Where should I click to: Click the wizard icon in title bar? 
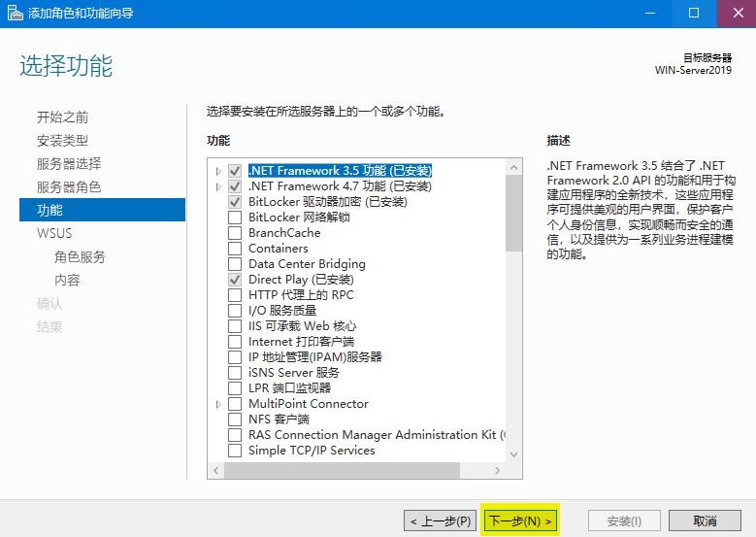pos(15,13)
